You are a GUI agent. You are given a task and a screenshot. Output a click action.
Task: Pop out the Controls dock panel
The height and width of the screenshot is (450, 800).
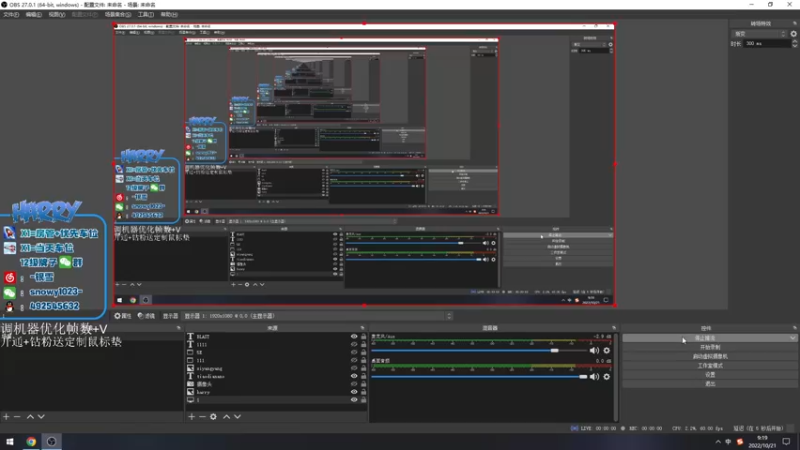(794, 328)
